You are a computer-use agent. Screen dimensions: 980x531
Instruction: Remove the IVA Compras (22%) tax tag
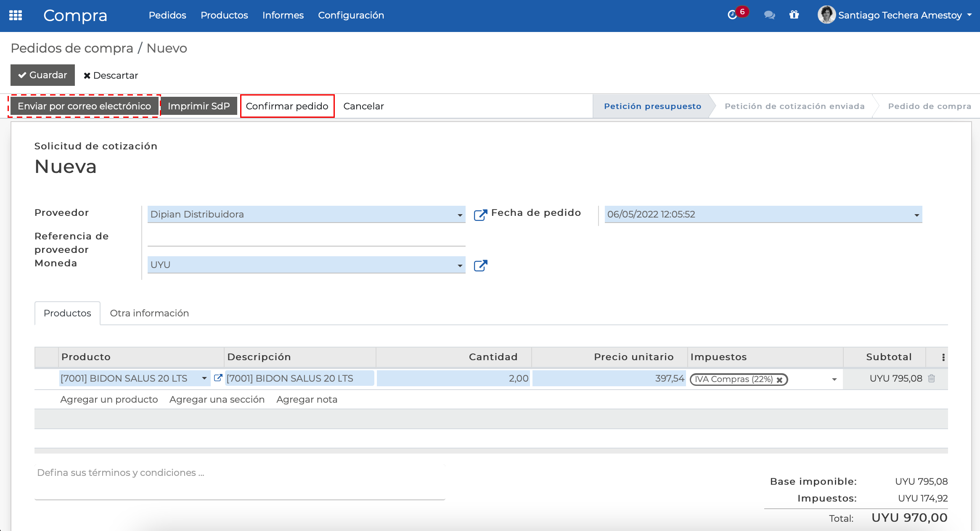(x=779, y=380)
